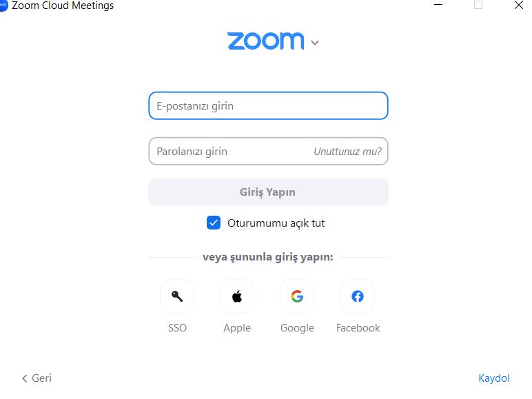Viewport: 532px width, 399px height.
Task: Click the Zoom logo
Action: point(266,41)
